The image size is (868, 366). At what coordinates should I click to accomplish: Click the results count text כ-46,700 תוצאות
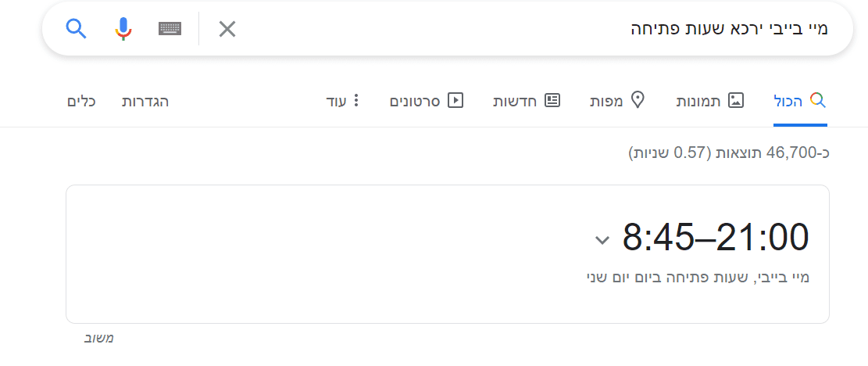[x=728, y=152]
